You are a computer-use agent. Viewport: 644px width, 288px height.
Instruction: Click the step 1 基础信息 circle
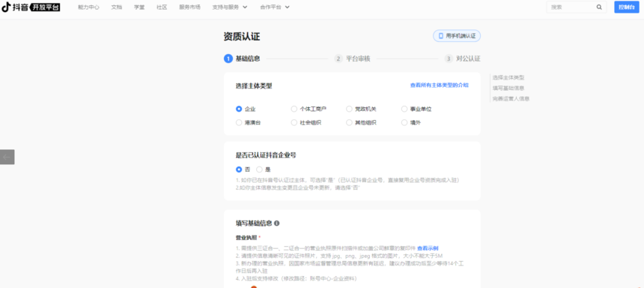pos(228,58)
